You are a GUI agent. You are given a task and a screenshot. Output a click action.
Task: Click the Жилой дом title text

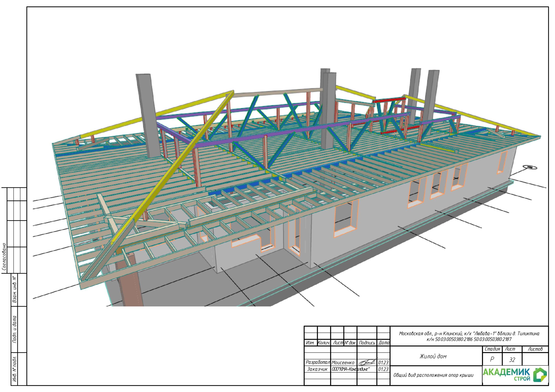pyautogui.click(x=433, y=356)
